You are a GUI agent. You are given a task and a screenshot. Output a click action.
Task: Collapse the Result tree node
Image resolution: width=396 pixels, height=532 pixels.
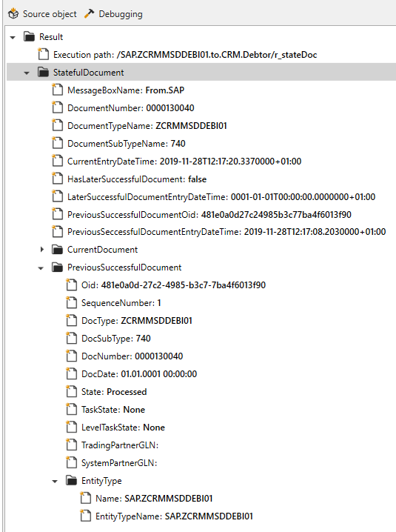click(x=13, y=37)
